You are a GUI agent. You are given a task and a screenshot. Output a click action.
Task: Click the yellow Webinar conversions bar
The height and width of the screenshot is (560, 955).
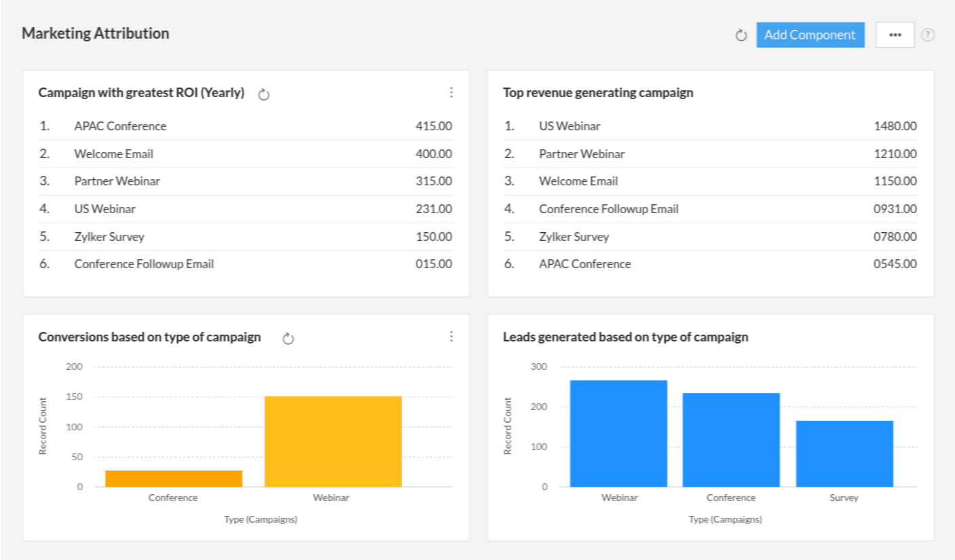(333, 441)
